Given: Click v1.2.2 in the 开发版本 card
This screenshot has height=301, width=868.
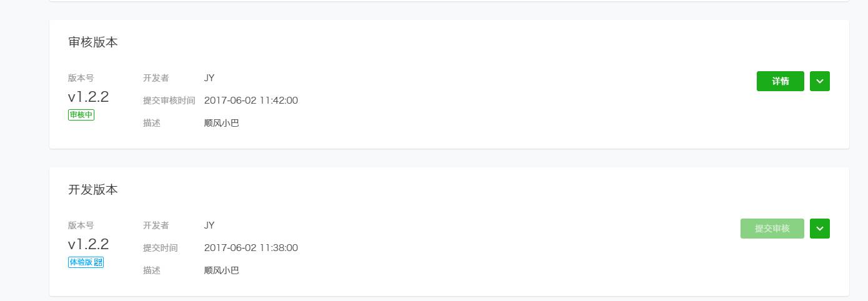Looking at the screenshot, I should pos(88,244).
